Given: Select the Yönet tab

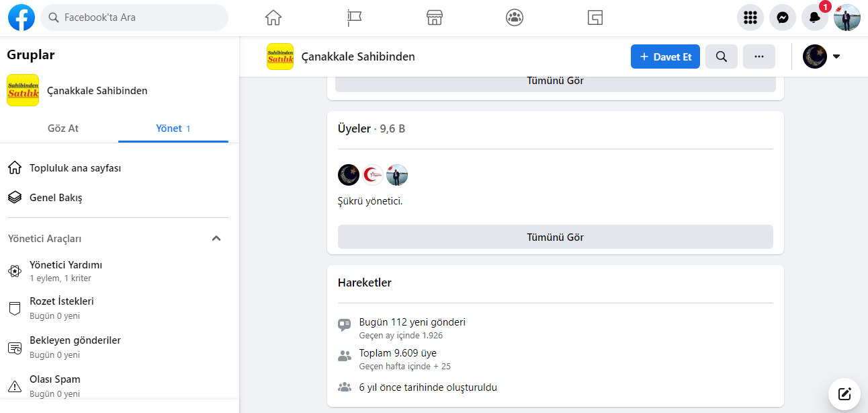Looking at the screenshot, I should 173,128.
